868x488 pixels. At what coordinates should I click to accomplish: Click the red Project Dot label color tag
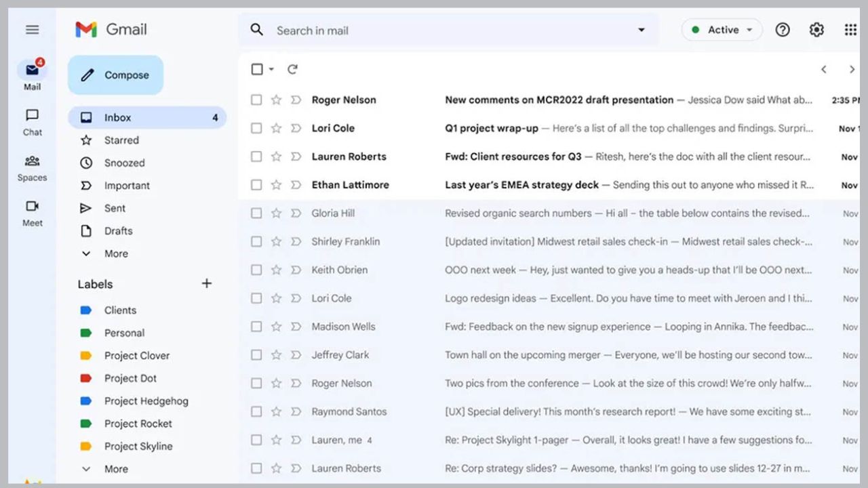pos(85,378)
